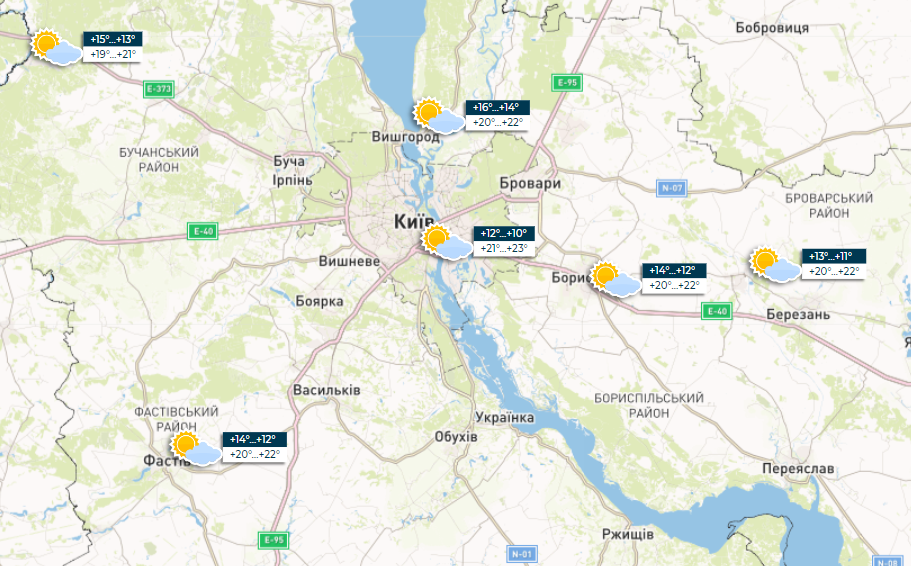Click the Vyshhorod sun-and-cloud weather icon

pos(439,116)
